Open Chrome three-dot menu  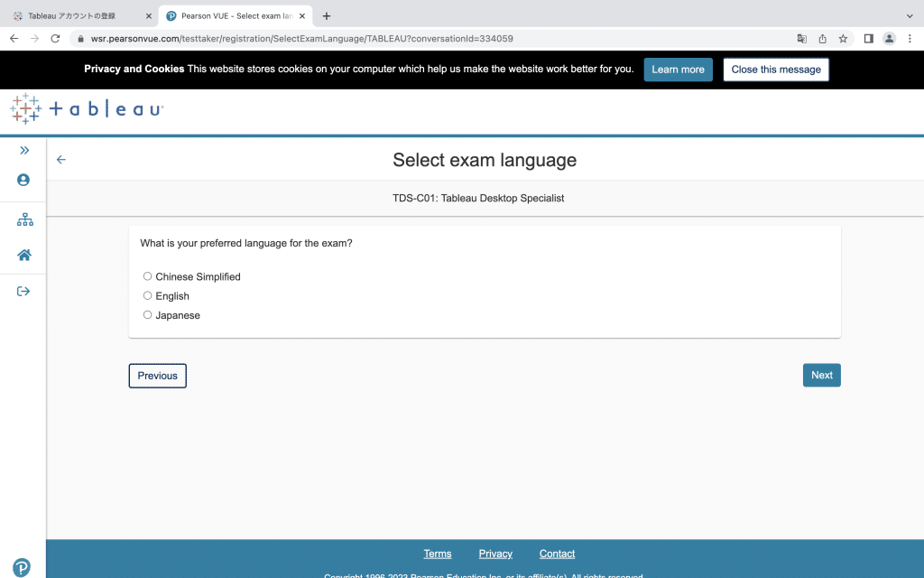(x=910, y=38)
